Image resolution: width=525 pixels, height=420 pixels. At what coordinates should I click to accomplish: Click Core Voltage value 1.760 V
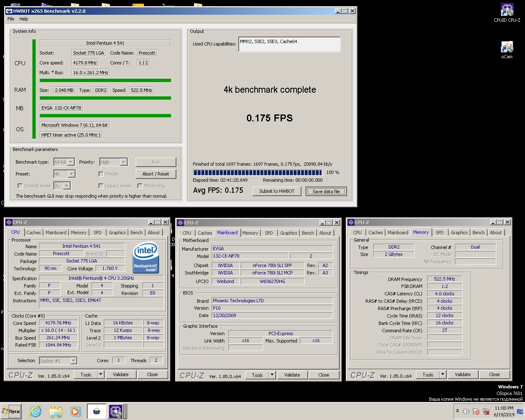[x=110, y=269]
